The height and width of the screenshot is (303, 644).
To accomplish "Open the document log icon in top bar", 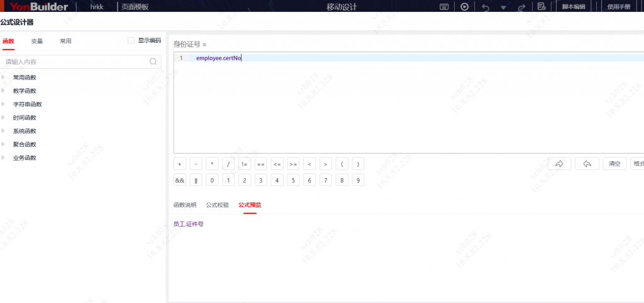I will [x=541, y=7].
